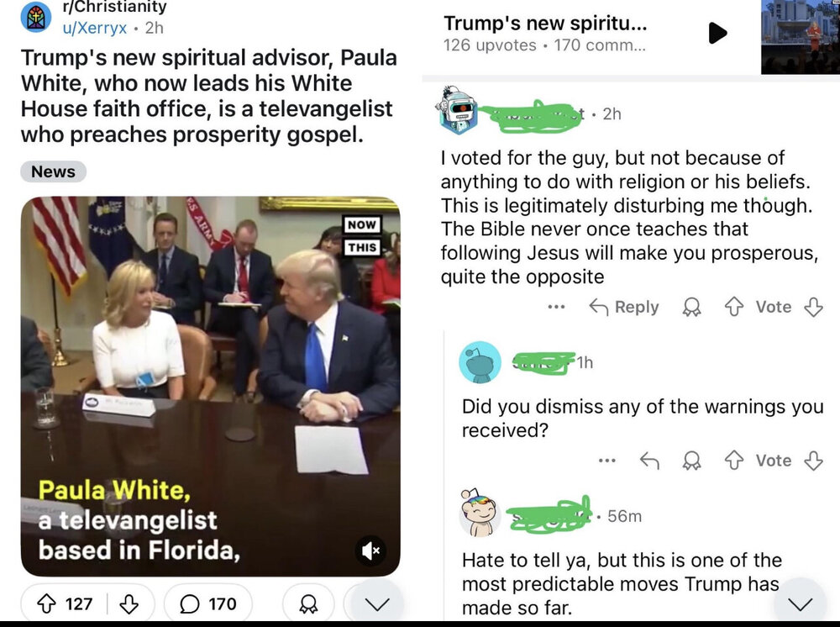840x627 pixels.
Task: Play the collapsed video in header
Action: pos(717,33)
